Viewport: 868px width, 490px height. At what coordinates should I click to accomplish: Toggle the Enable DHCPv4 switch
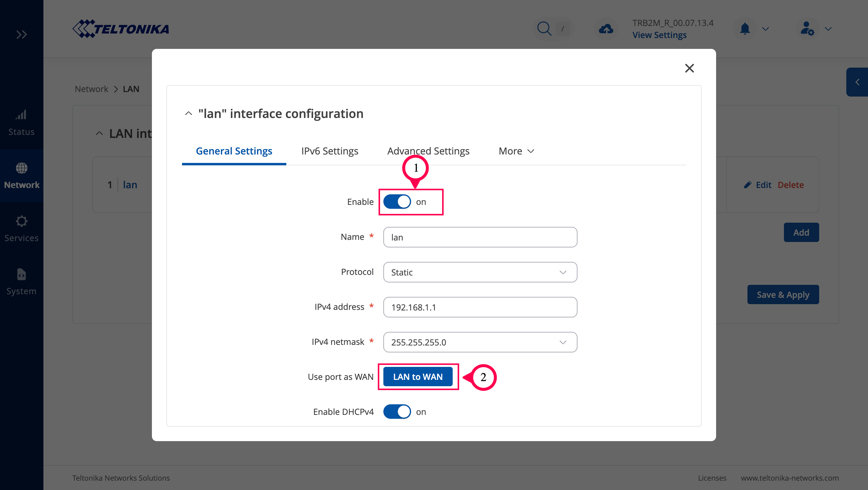(397, 412)
